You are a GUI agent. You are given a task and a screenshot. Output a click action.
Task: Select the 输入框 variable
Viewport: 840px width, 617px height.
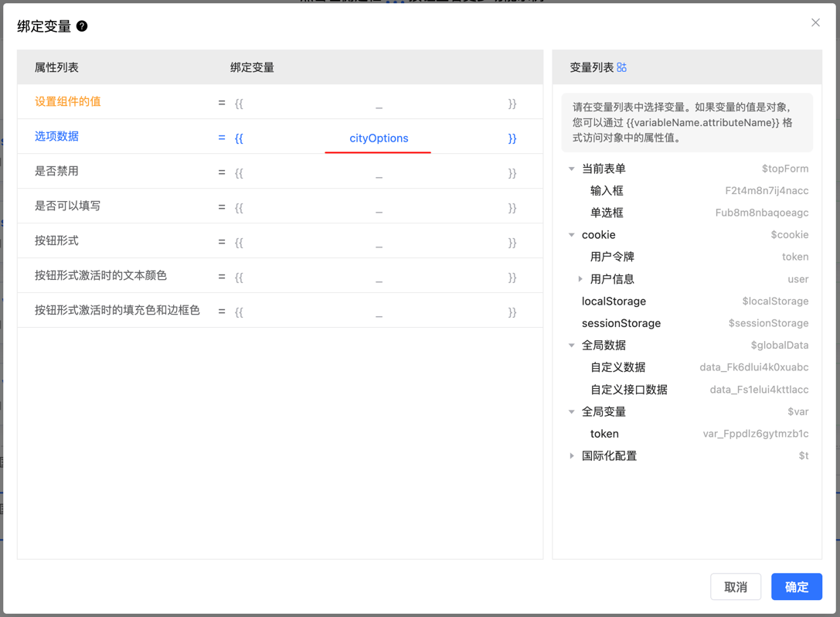pyautogui.click(x=607, y=191)
